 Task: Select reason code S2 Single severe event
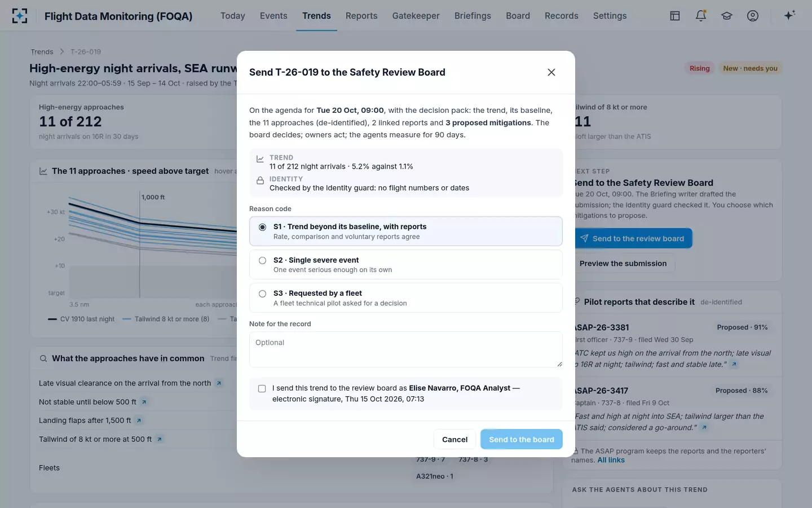pyautogui.click(x=406, y=265)
